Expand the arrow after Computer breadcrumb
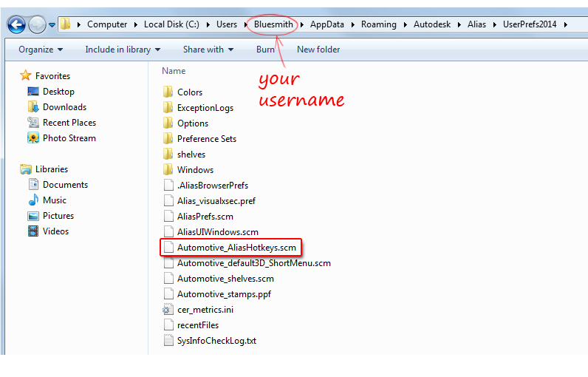588x377 pixels. pos(135,24)
